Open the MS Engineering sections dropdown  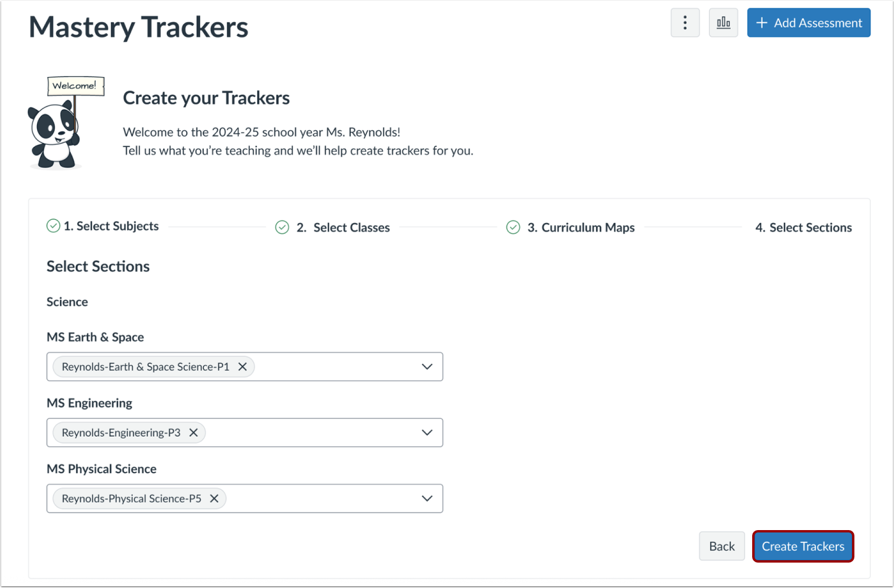[427, 432]
